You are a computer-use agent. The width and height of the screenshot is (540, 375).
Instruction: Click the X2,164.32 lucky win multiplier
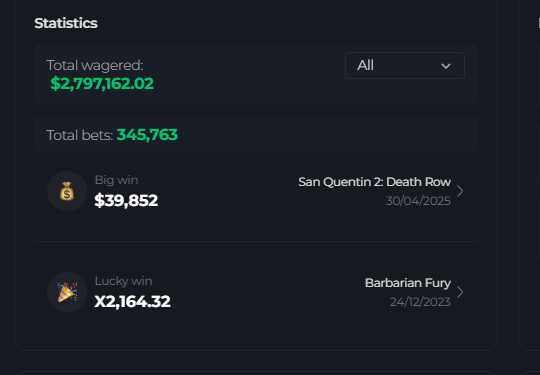[x=132, y=301]
